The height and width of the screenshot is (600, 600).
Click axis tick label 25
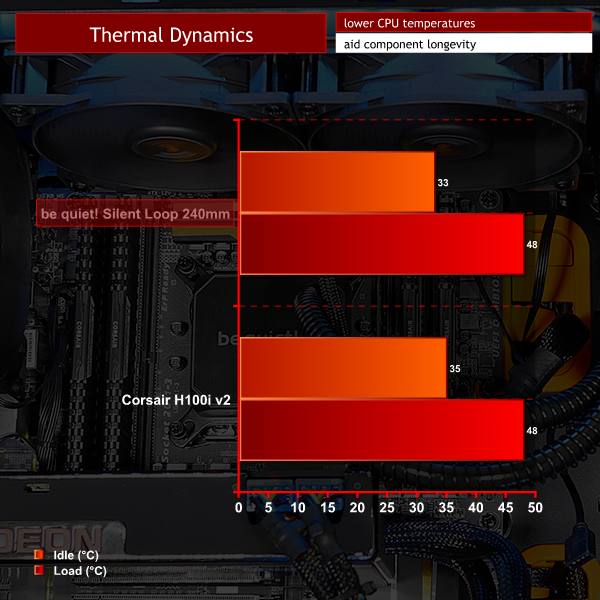387,507
